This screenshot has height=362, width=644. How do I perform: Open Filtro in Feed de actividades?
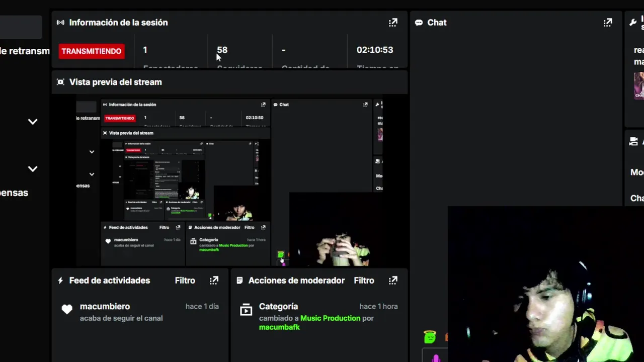click(x=185, y=281)
